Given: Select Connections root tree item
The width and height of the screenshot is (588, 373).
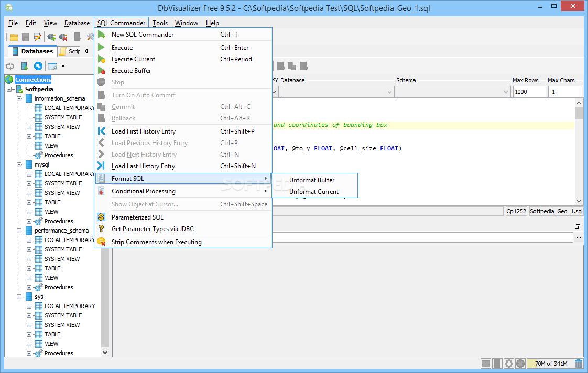Looking at the screenshot, I should click(x=33, y=80).
